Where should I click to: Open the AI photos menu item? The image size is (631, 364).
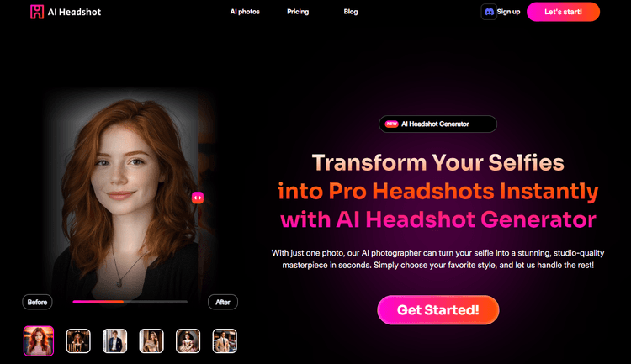(245, 12)
